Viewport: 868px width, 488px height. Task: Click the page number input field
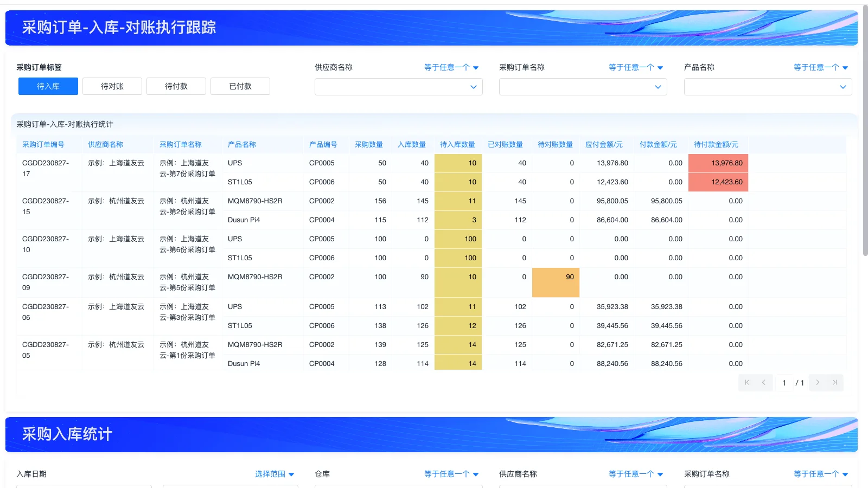point(784,382)
